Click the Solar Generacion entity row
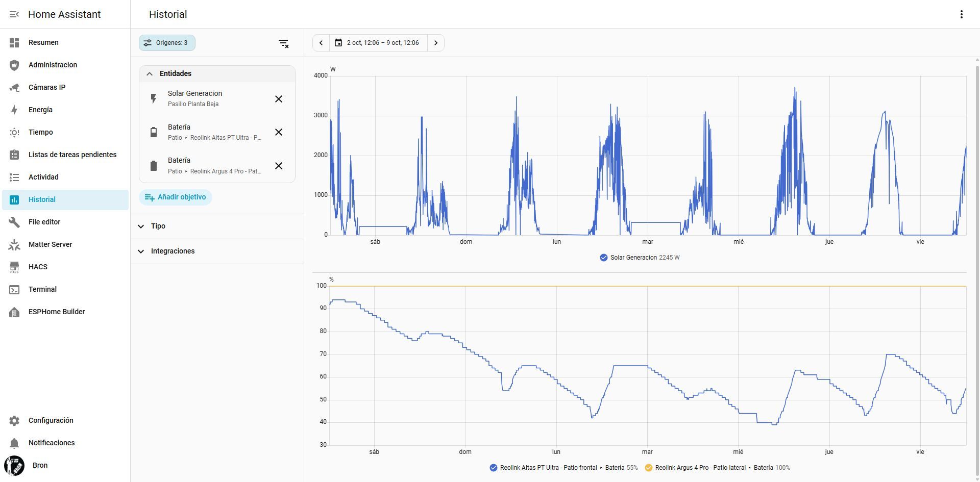Screen dimensions: 980x482 tap(217, 99)
